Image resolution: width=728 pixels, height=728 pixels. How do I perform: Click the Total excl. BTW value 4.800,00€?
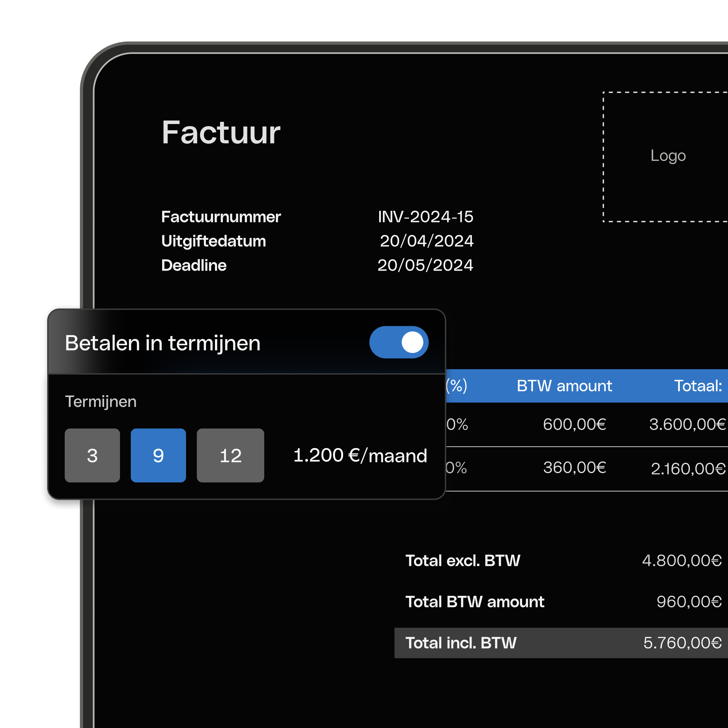[x=681, y=561]
